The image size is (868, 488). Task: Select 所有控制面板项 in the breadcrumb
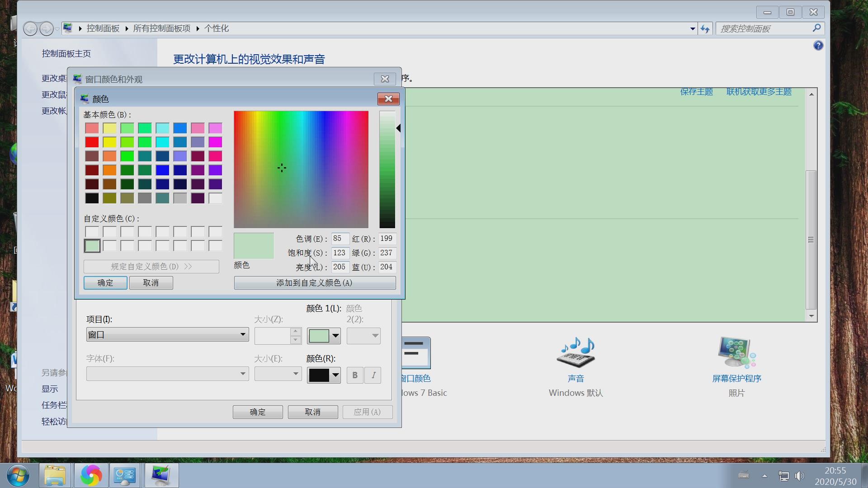click(161, 28)
